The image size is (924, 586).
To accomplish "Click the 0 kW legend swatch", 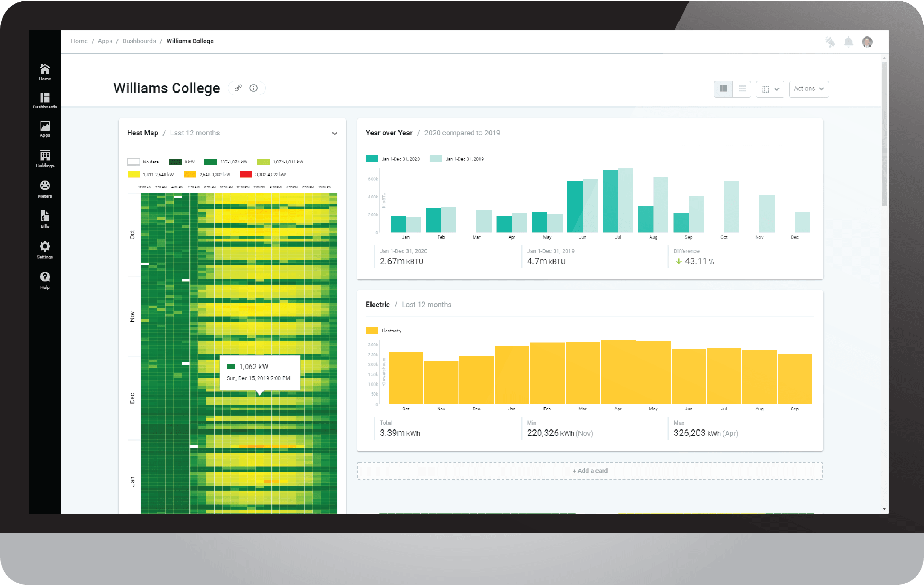I will 175,162.
